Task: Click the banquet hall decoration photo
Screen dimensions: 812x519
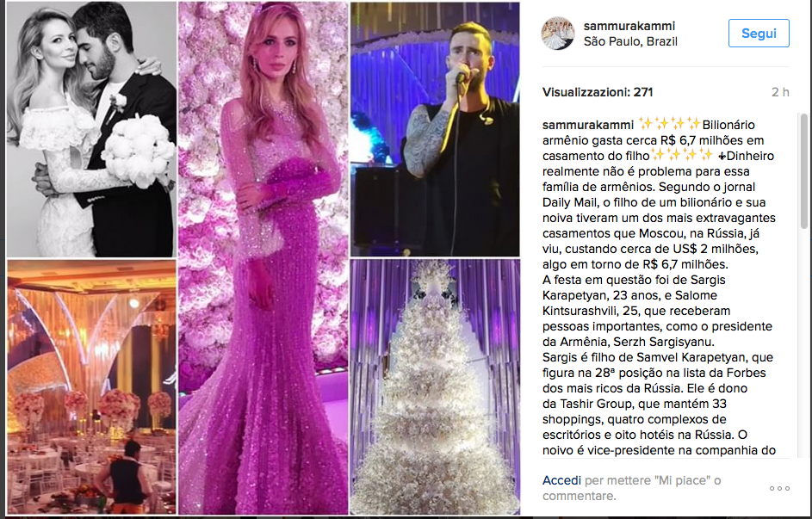Action: pos(91,386)
